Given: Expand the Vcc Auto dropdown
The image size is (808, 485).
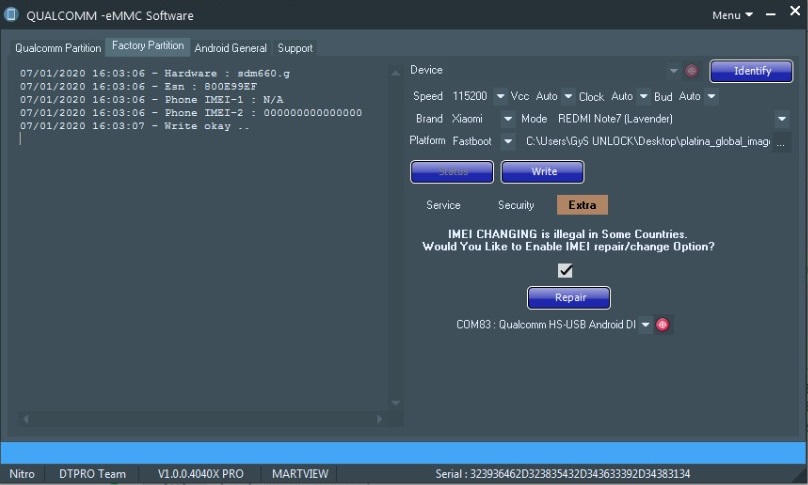Looking at the screenshot, I should pos(568,96).
